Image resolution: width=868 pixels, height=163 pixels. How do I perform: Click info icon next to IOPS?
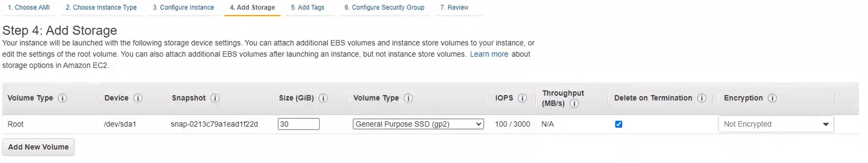[522, 98]
